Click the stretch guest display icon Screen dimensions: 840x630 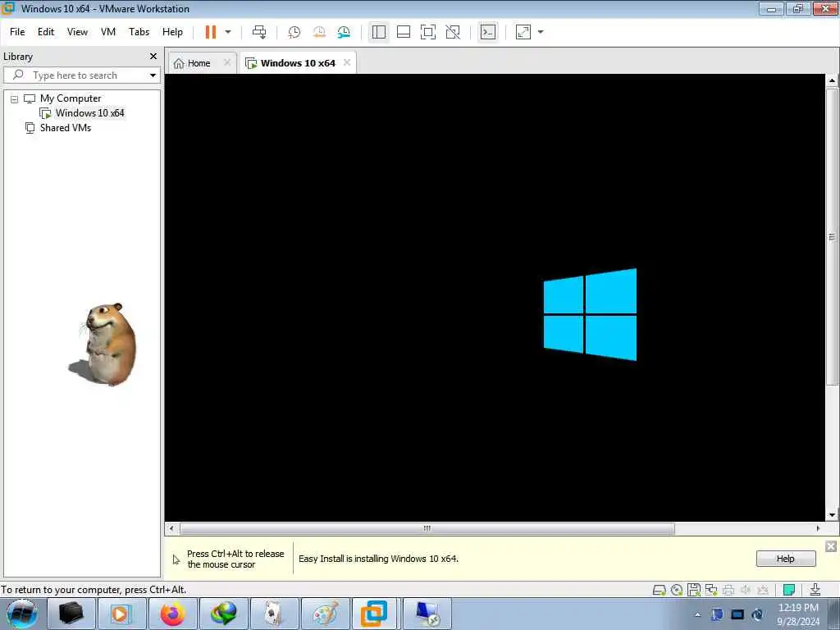point(523,32)
